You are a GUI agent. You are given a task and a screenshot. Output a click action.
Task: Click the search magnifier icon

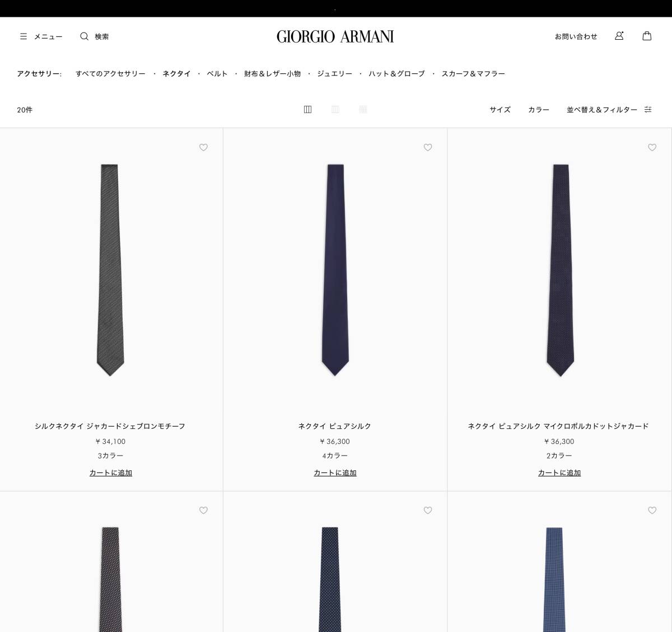(84, 36)
